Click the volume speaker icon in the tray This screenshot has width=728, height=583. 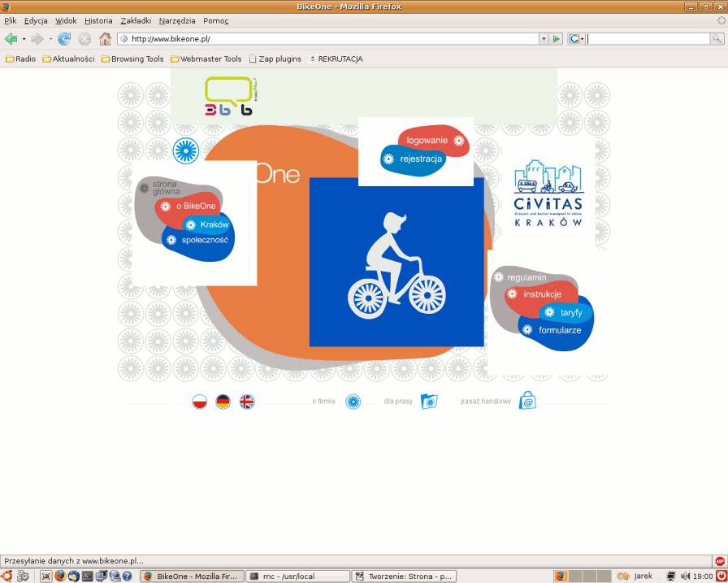point(684,576)
